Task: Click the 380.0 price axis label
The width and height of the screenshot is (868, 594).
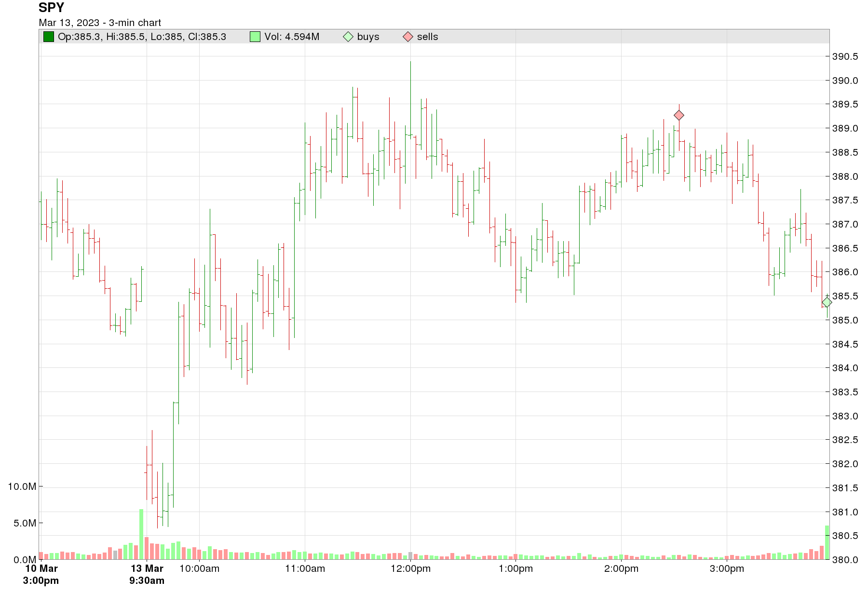Action: (845, 560)
